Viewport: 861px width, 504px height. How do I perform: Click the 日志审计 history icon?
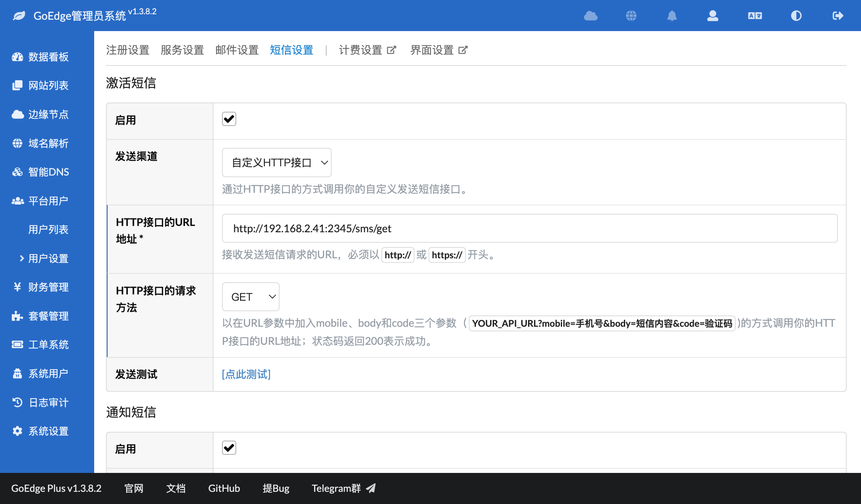(x=17, y=402)
